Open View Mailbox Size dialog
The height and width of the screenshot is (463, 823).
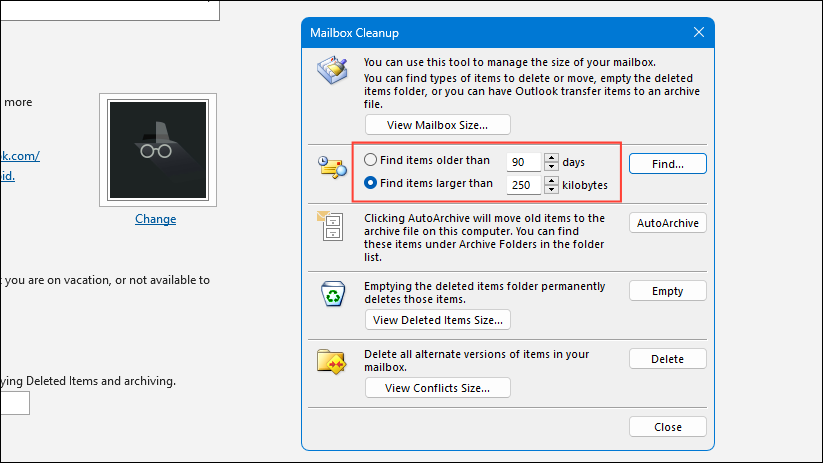tap(438, 125)
